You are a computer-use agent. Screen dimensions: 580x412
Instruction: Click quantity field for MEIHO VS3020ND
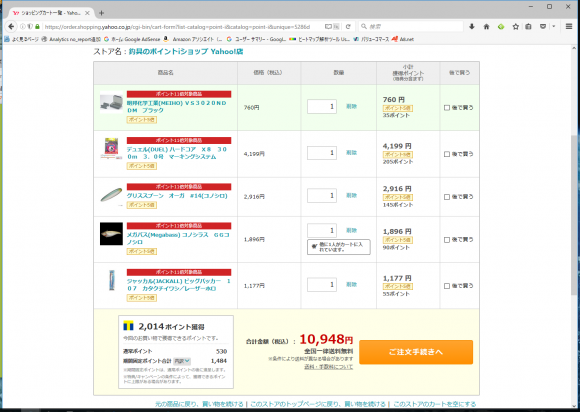322,107
